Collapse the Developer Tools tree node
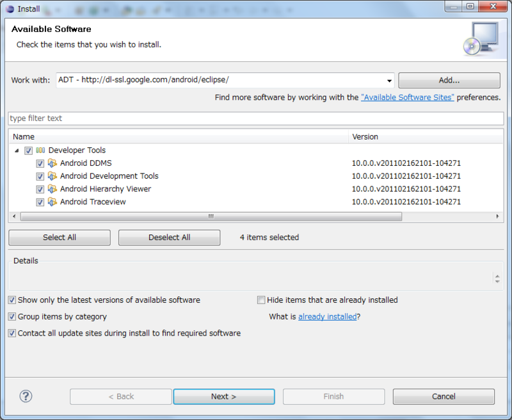512x420 pixels. (17, 150)
